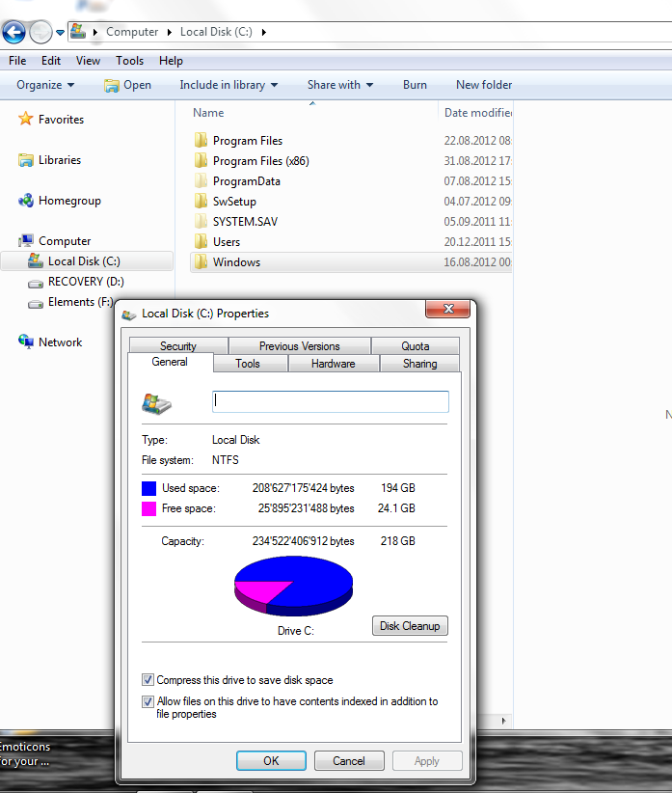This screenshot has height=793, width=672.
Task: Click the horizontal scrollbar right arrow
Action: point(503,721)
